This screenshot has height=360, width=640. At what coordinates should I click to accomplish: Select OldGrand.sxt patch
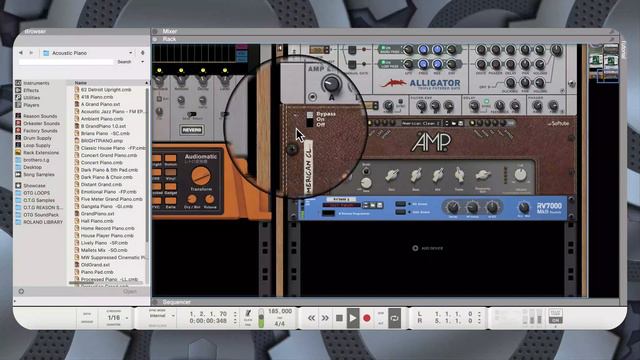pos(92,264)
